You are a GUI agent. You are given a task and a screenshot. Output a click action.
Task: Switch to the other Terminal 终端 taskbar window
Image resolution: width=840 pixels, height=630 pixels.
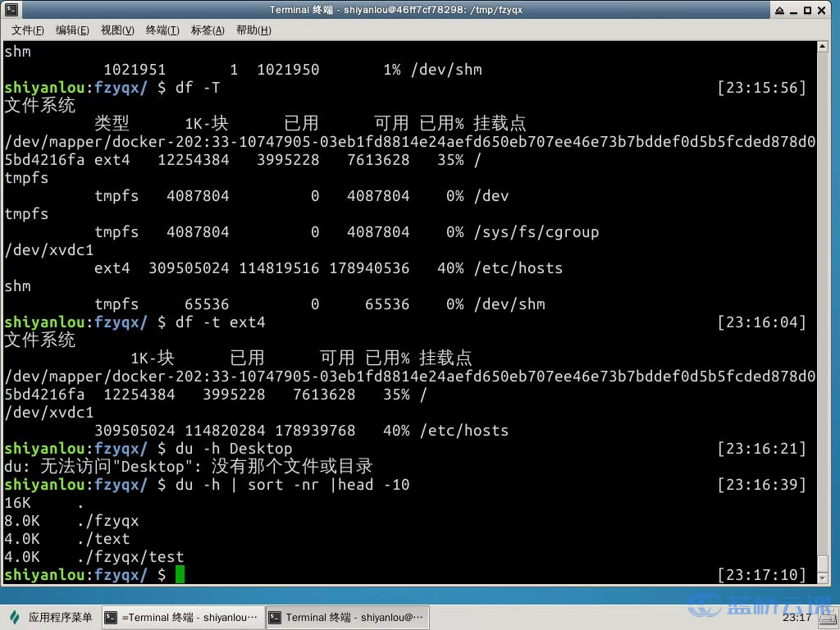pyautogui.click(x=347, y=616)
